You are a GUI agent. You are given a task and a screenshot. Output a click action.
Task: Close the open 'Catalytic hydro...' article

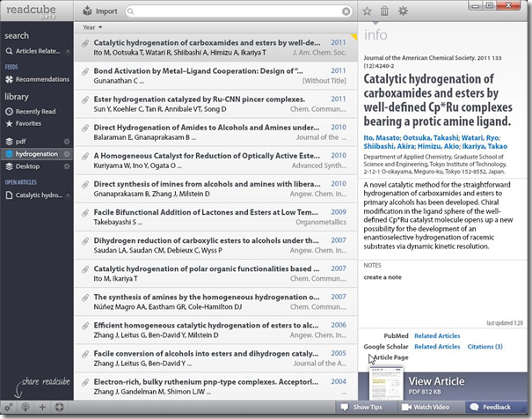coord(66,195)
